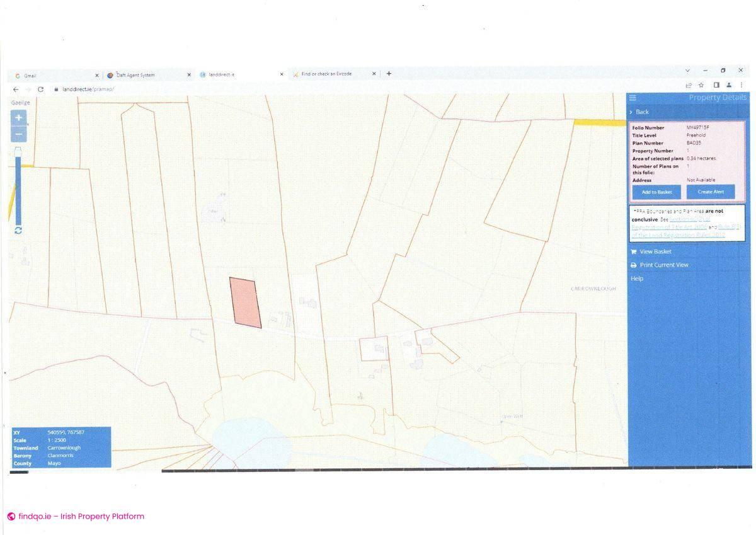This screenshot has width=756, height=535.
Task: Open the Property Details hamburger menu
Action: click(x=632, y=98)
